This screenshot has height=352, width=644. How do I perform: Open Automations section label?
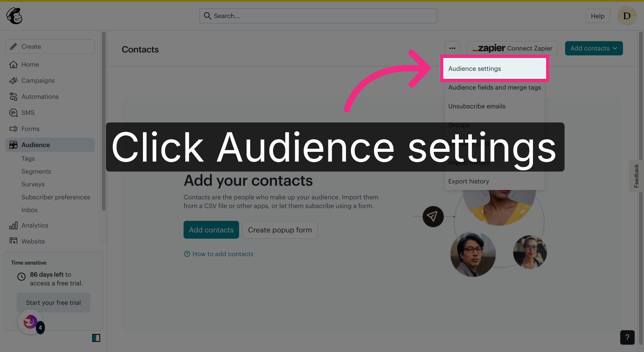tap(40, 97)
